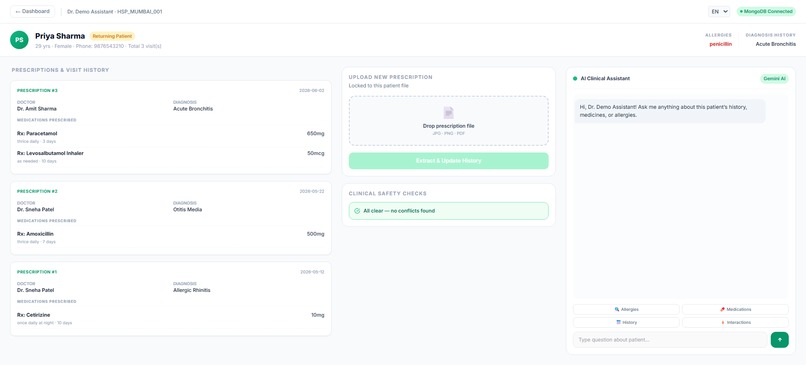This screenshot has height=365, width=806.
Task: Click Rx: Amoxicillin medication row
Action: click(x=171, y=237)
